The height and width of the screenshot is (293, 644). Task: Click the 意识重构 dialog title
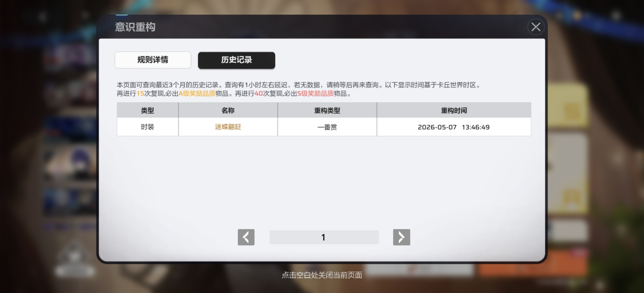[x=135, y=27]
